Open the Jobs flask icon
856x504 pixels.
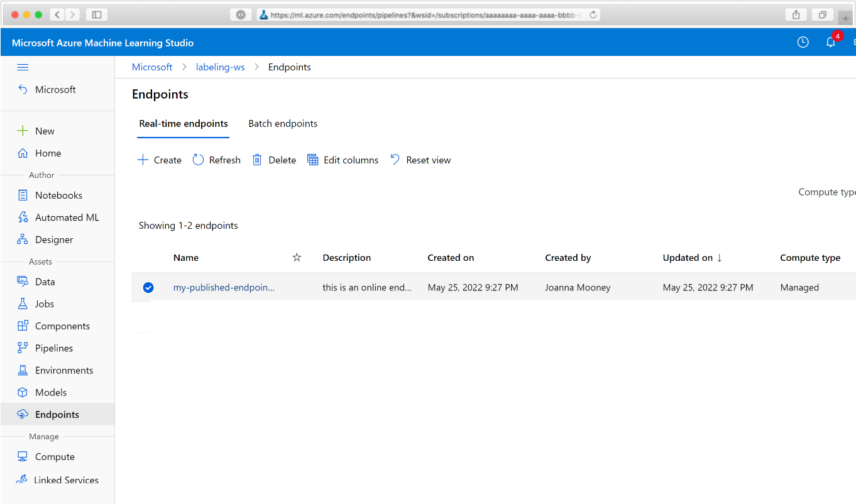[x=23, y=304]
